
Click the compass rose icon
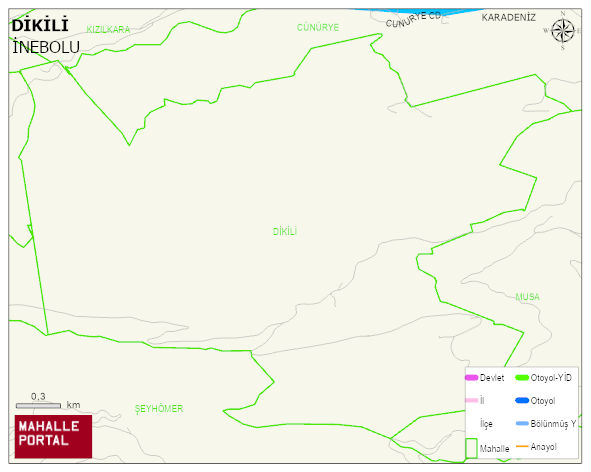click(x=563, y=31)
